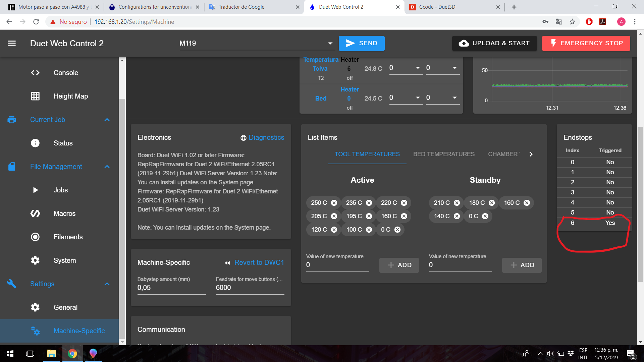Open the G-code history dropdown arrow
Image resolution: width=644 pixels, height=362 pixels.
coord(330,43)
